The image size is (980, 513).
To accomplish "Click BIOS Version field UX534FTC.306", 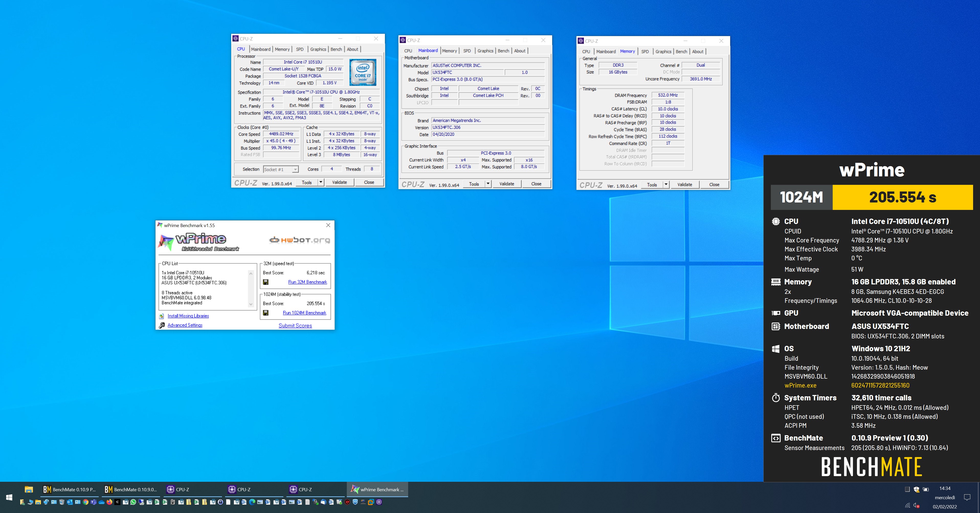I will pos(488,127).
